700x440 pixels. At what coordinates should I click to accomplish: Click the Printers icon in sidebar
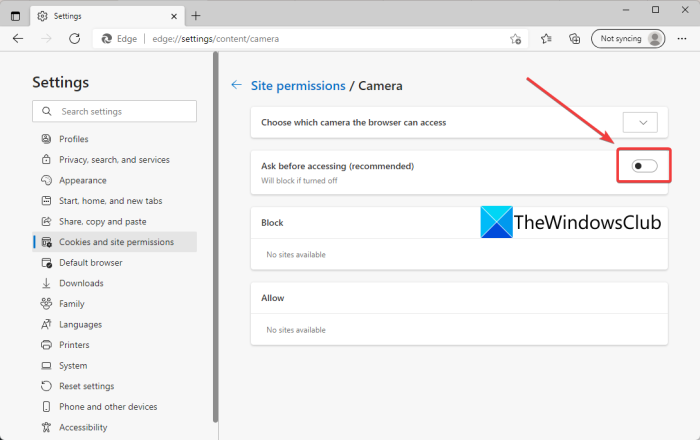[x=46, y=345]
